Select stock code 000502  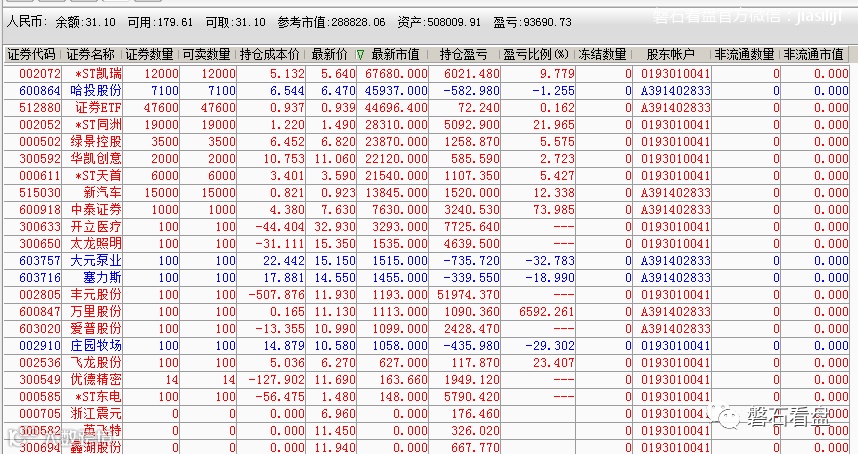tap(40, 141)
